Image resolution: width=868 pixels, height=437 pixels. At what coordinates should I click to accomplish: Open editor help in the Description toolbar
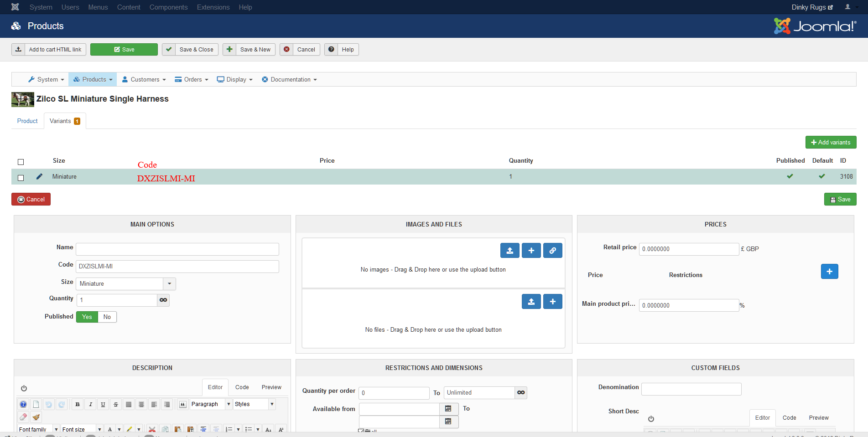pos(23,404)
